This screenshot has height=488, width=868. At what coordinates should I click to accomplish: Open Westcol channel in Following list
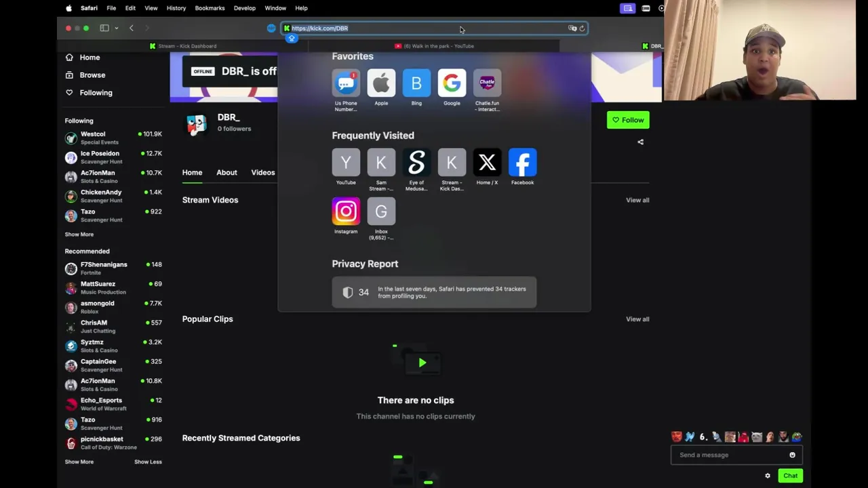point(113,138)
